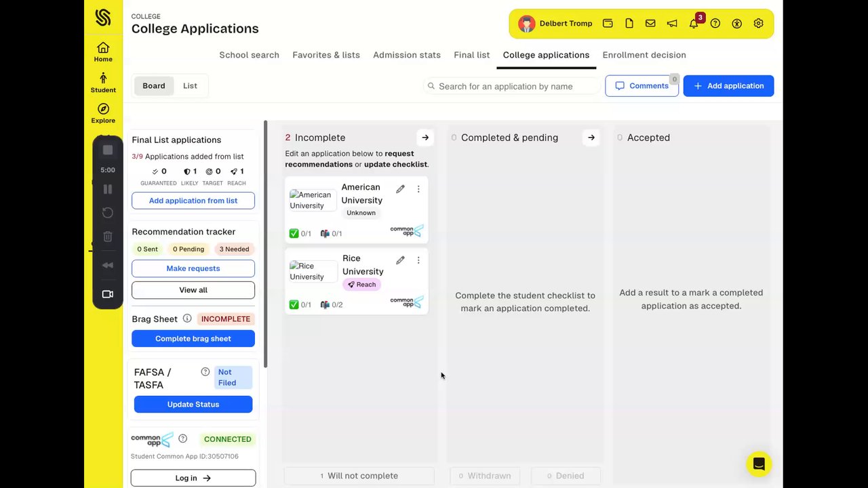Click the 0 Pending recommendation badge
The image size is (868, 488).
(189, 249)
